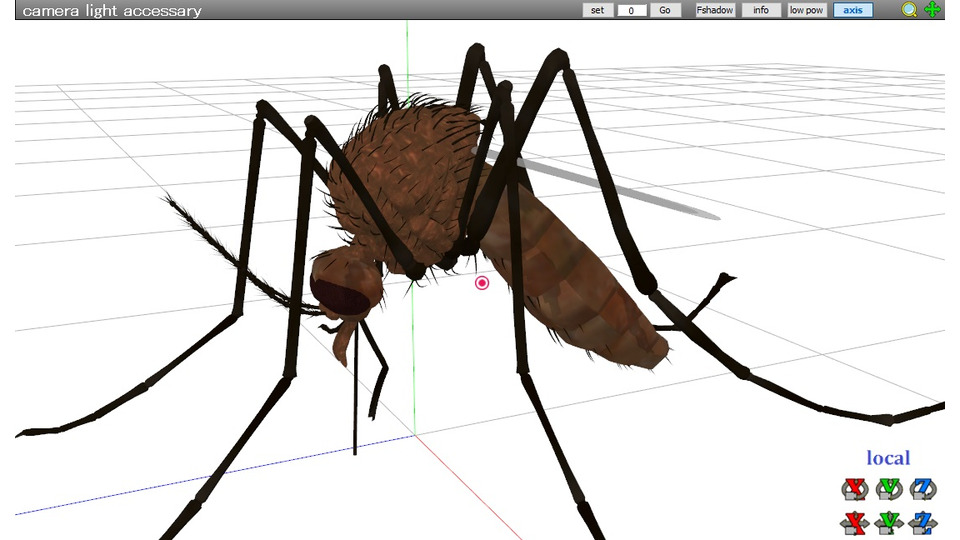Toggle the info display button
Image resolution: width=960 pixels, height=540 pixels.
pos(761,10)
